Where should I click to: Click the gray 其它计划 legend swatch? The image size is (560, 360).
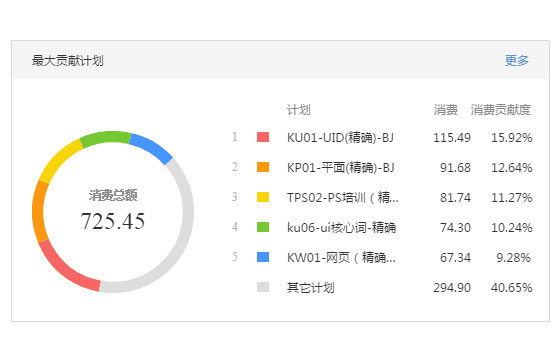(x=263, y=287)
